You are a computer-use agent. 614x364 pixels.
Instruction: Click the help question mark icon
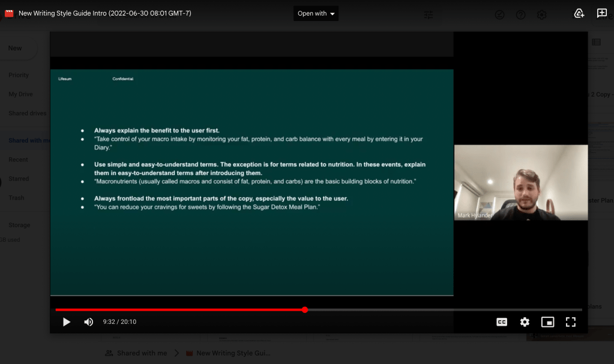(520, 15)
